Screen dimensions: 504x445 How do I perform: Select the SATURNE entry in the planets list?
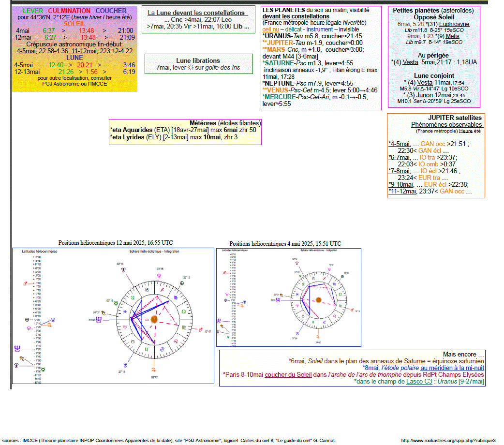pos(308,63)
